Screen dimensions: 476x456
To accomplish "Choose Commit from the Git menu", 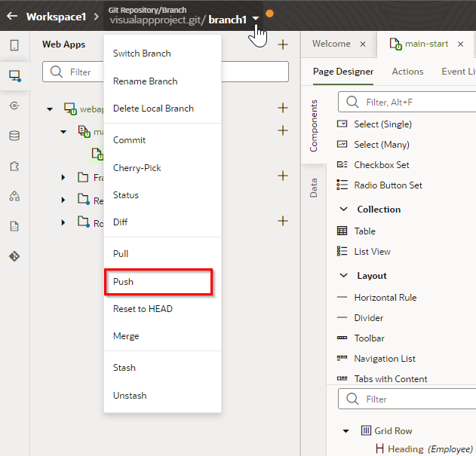I will coord(129,140).
